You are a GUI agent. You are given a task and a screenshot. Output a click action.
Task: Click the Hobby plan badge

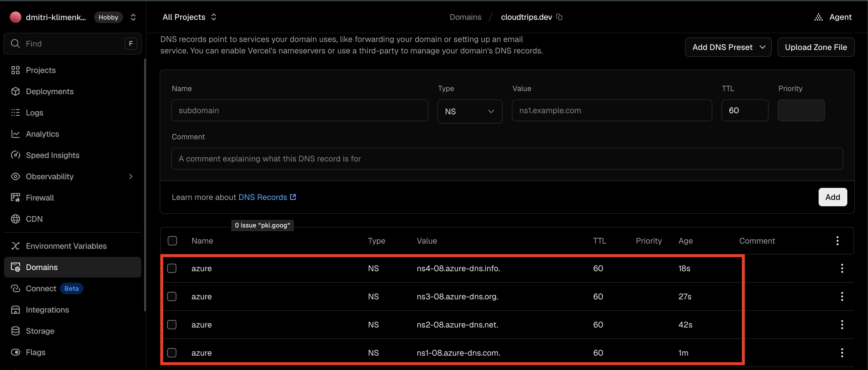[108, 17]
